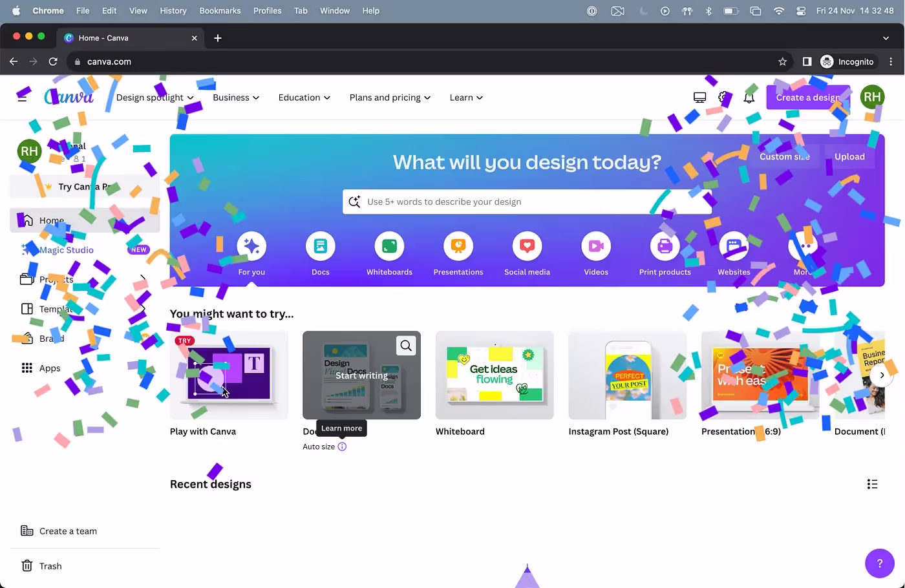Screen dimensions: 905x588
Task: Toggle the recent designs list view
Action: coord(872,484)
